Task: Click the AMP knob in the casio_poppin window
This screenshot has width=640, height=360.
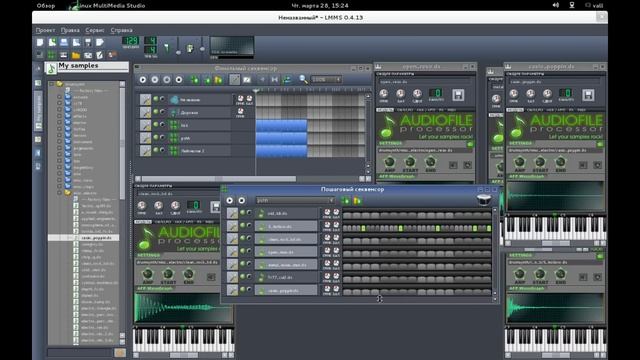Action: 520,162
